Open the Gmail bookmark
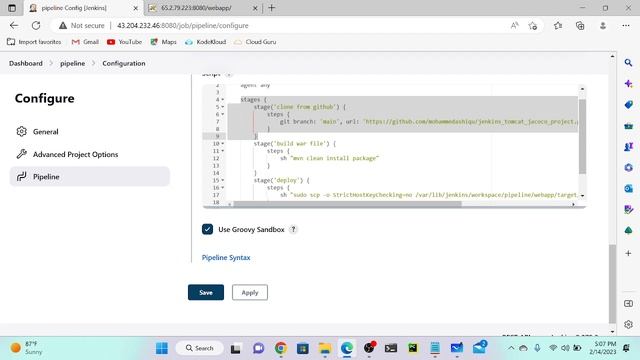 click(85, 42)
